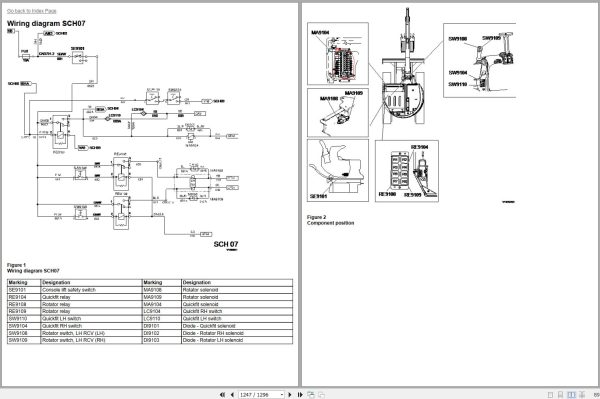Screen dimensions: 600x399
Task: Select table cell 'SW9109'
Action: (24, 340)
